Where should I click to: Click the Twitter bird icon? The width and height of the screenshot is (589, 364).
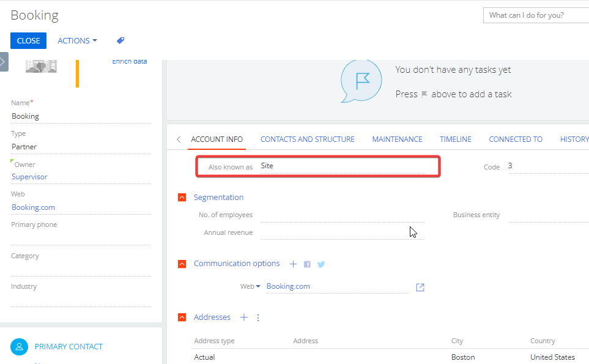coord(320,264)
